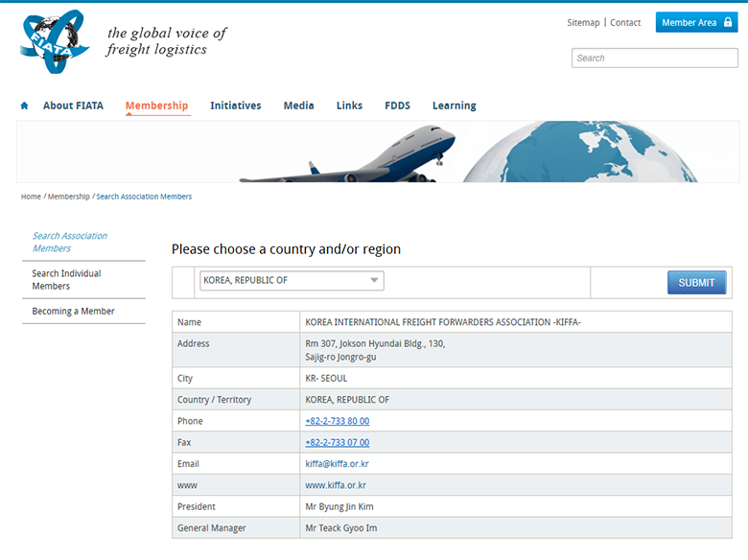Click the airplane and globe banner image
The image size is (748, 560).
[378, 152]
